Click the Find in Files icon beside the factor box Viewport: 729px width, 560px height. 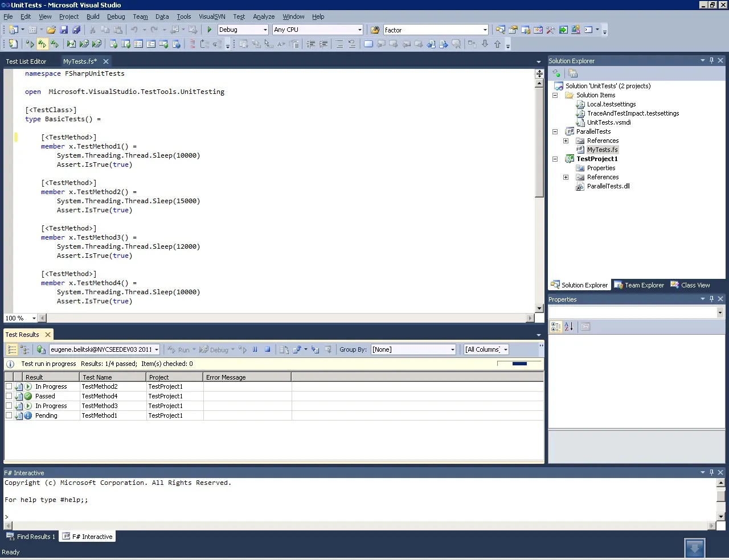375,30
